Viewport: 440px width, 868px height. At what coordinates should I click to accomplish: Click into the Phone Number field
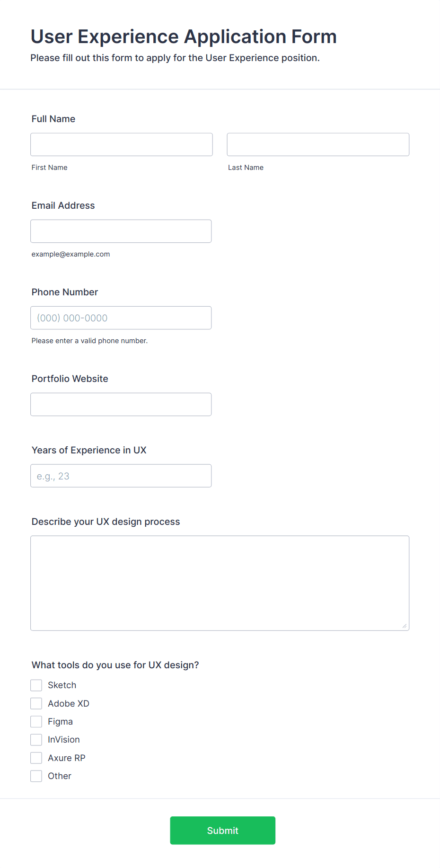pos(121,318)
